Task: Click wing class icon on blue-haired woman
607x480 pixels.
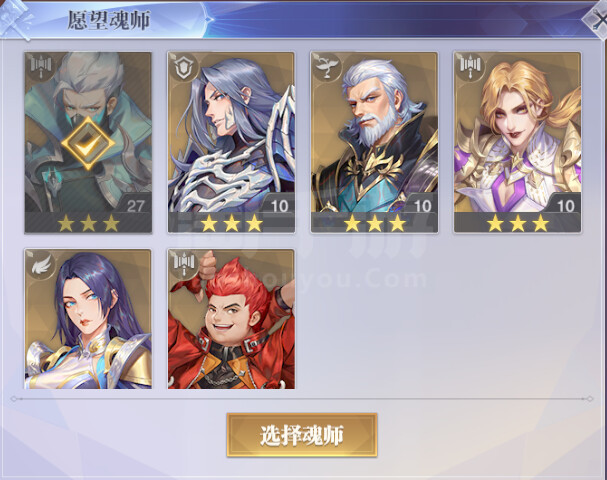Action: pyautogui.click(x=41, y=265)
